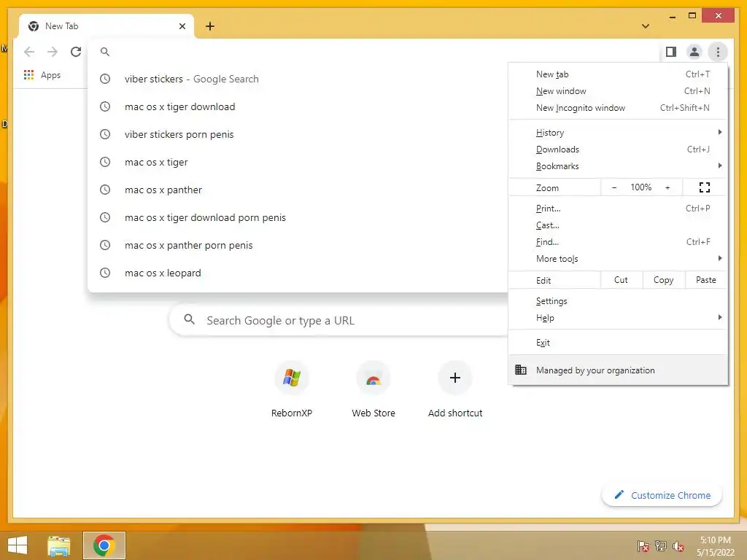Open the Web Store shortcut tile
Image resolution: width=747 pixels, height=560 pixels.
373,389
